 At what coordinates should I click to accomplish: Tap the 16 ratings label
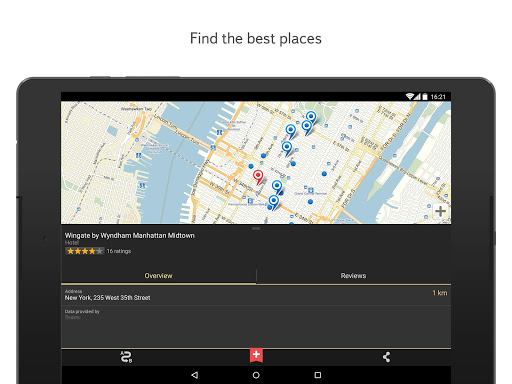coord(119,251)
